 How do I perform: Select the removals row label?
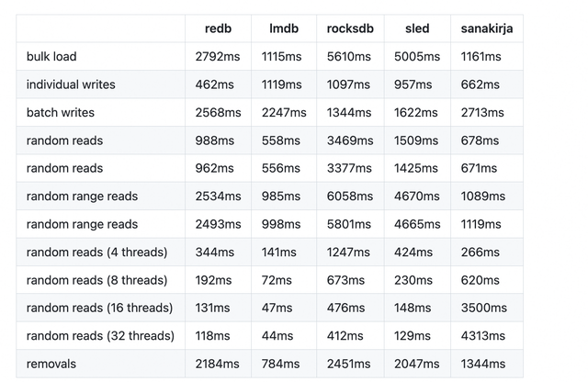tap(51, 364)
